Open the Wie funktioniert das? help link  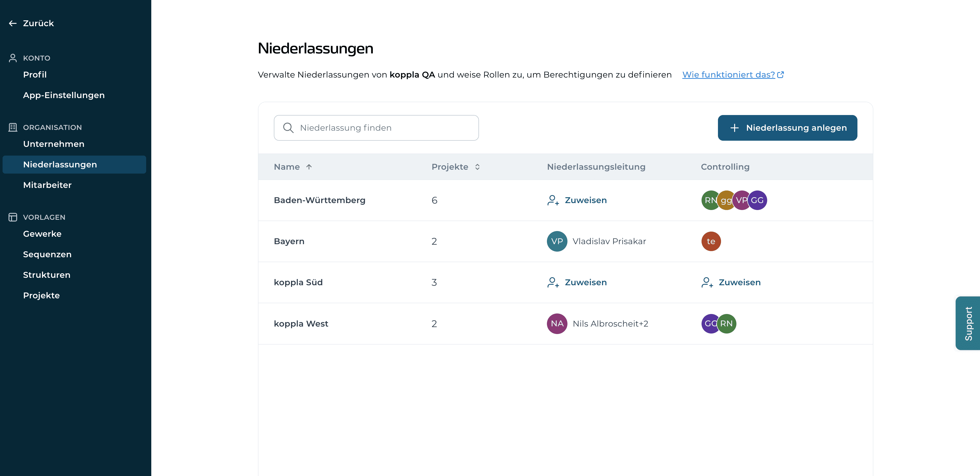(728, 75)
